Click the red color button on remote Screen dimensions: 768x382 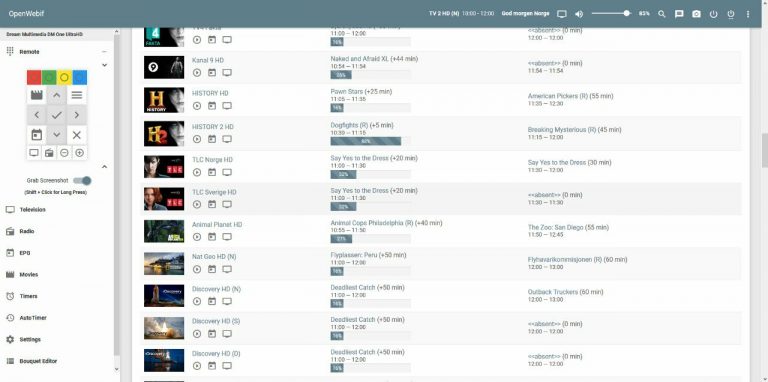(x=34, y=77)
